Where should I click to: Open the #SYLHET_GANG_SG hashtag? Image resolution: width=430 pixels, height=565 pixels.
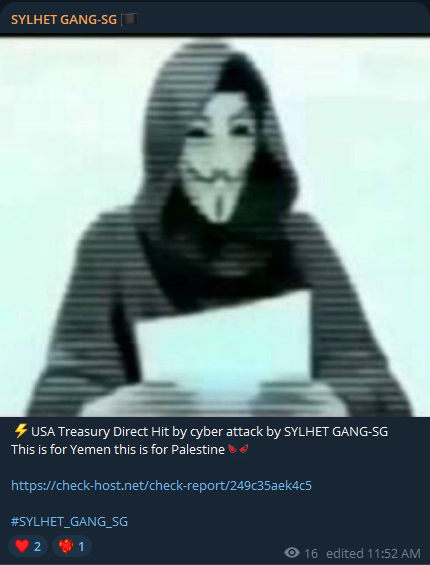tap(70, 521)
